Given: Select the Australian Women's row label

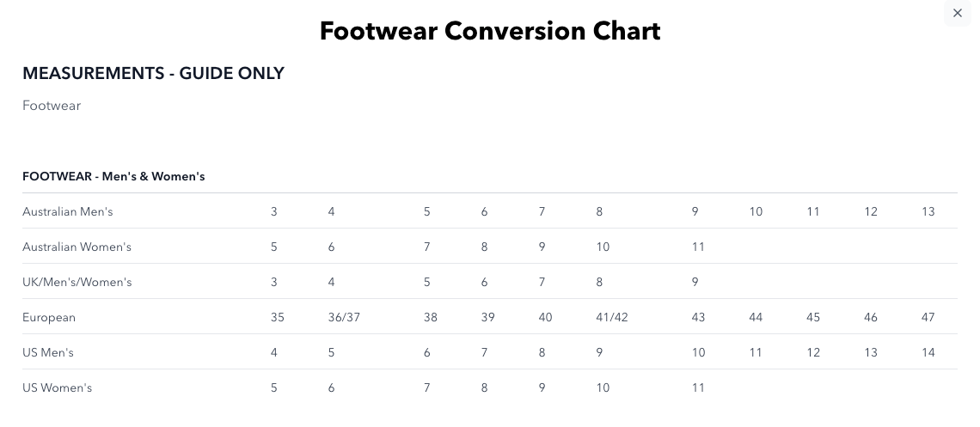Looking at the screenshot, I should click(77, 247).
